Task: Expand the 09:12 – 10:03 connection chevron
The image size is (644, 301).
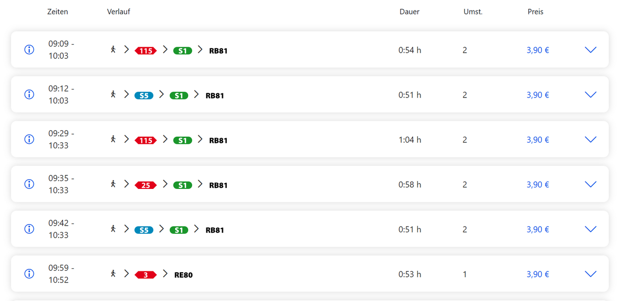Action: click(591, 94)
